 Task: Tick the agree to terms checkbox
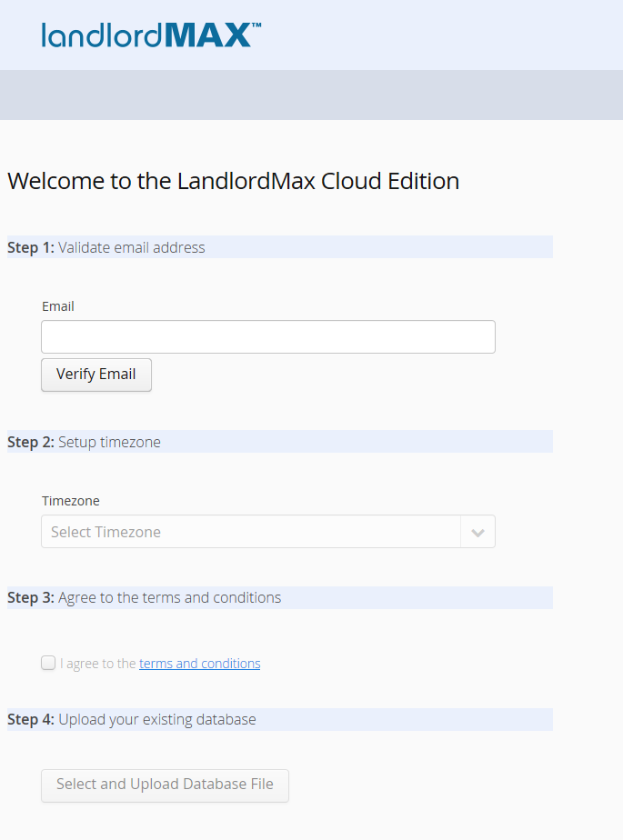click(48, 663)
